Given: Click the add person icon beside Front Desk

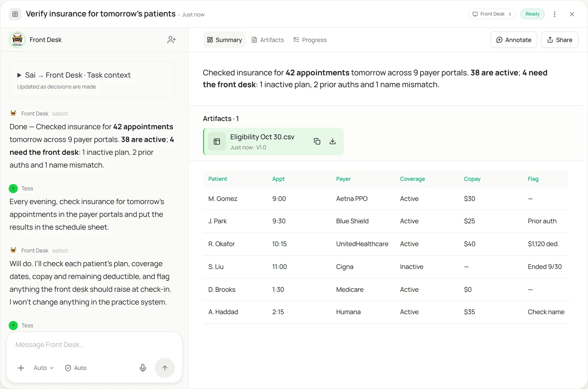Looking at the screenshot, I should coord(171,40).
